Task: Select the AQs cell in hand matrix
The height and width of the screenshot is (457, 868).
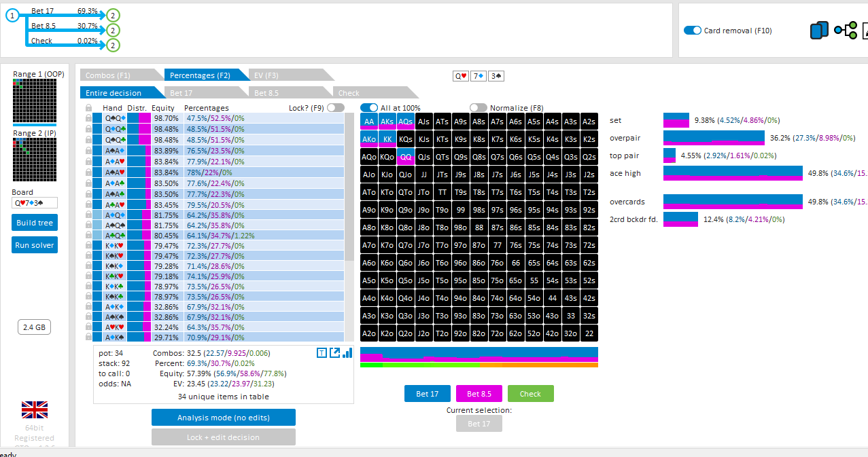Action: pyautogui.click(x=406, y=122)
